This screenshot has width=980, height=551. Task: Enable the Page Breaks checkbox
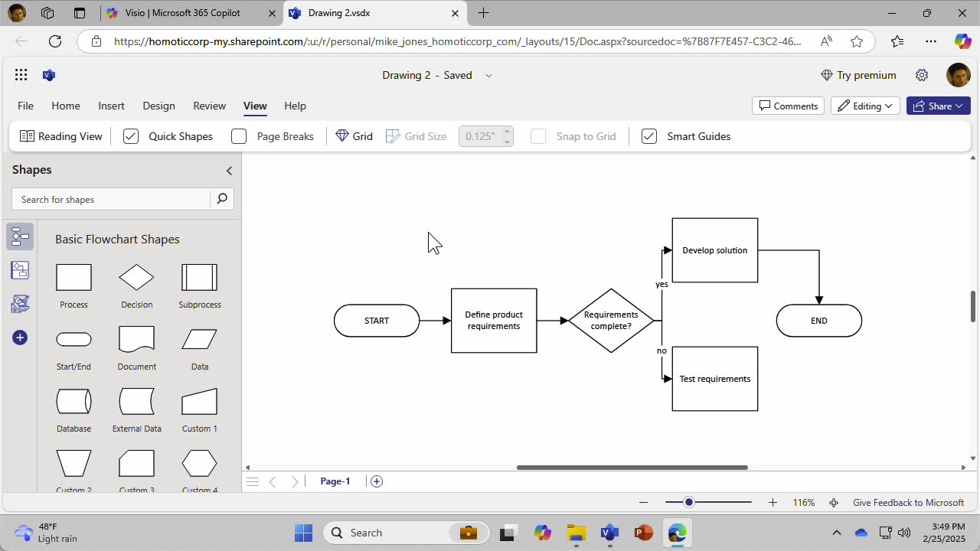239,136
